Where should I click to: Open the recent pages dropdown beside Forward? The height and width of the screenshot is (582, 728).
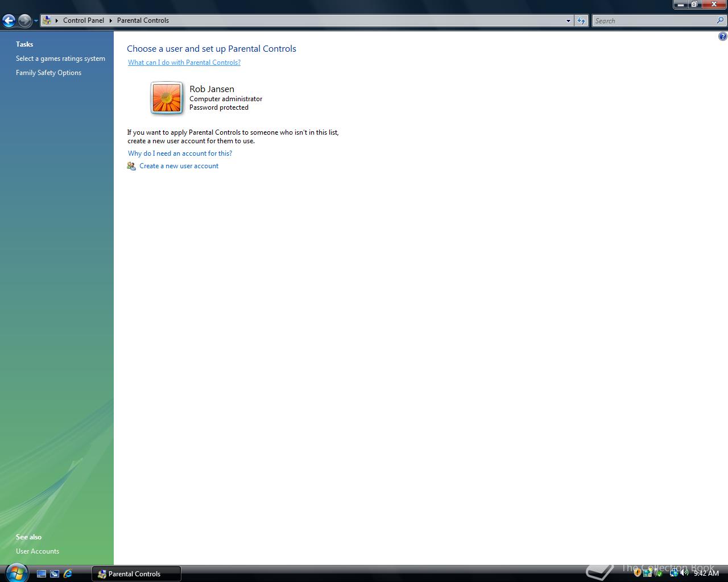pyautogui.click(x=36, y=20)
